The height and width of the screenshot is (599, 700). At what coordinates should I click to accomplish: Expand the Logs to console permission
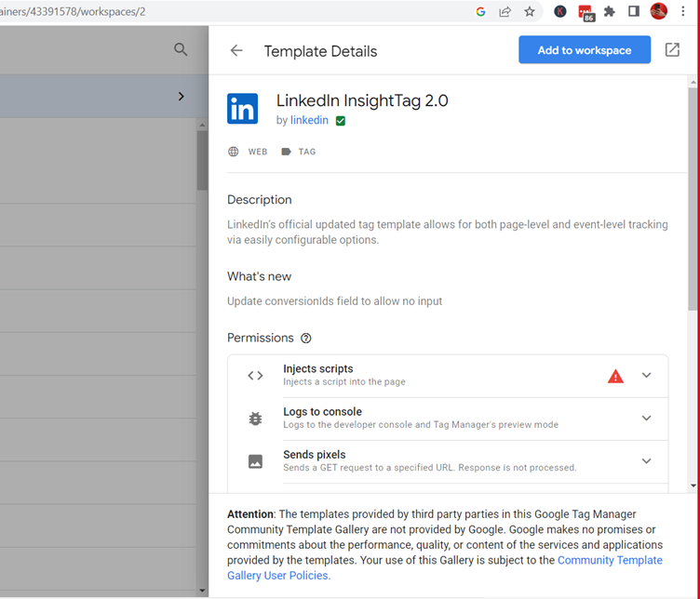click(x=646, y=418)
